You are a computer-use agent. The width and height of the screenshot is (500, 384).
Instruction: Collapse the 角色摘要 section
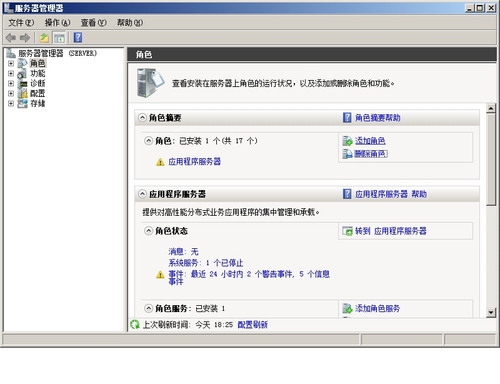(x=142, y=118)
